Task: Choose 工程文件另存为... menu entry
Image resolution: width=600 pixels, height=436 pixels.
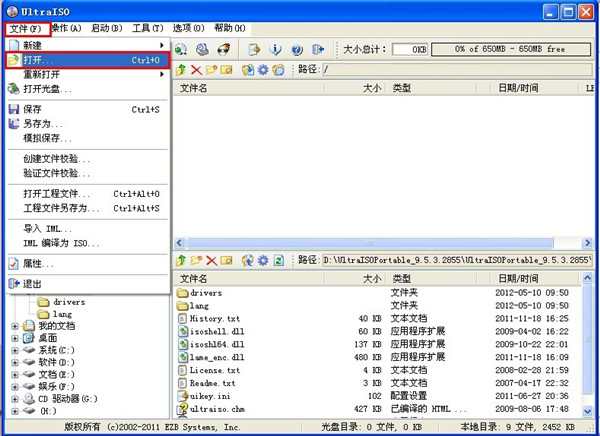Action: tap(88, 208)
